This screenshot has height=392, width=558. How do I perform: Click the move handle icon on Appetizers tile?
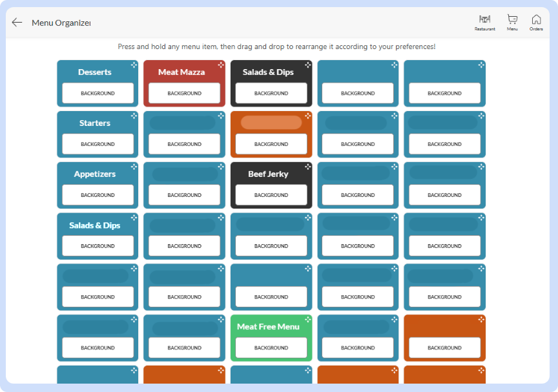[134, 167]
